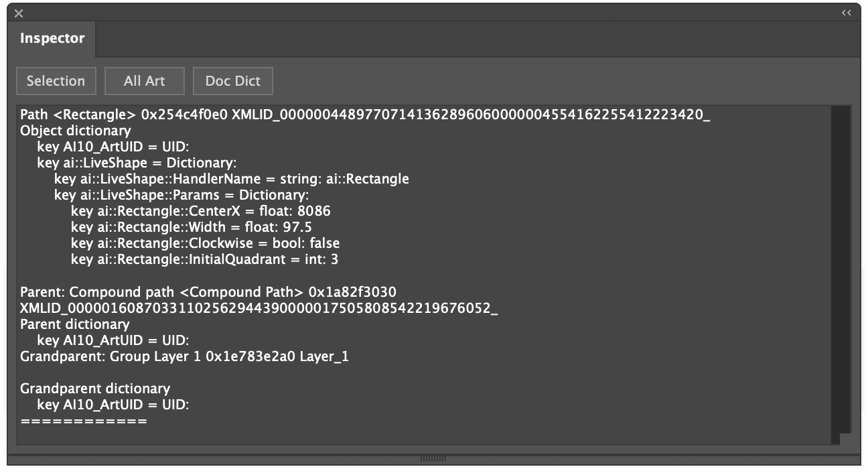Click the Clockwise bool false line
Screen dimensions: 868x475
click(205, 243)
